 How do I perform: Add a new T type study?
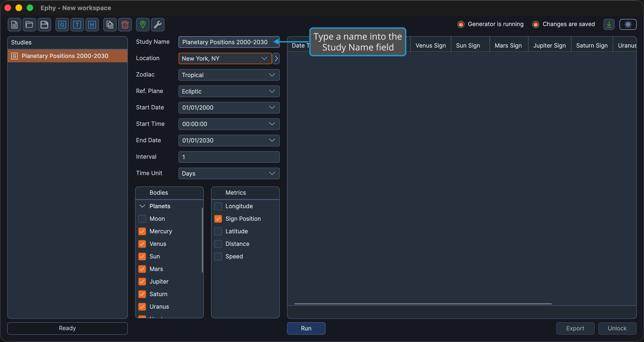pyautogui.click(x=77, y=25)
